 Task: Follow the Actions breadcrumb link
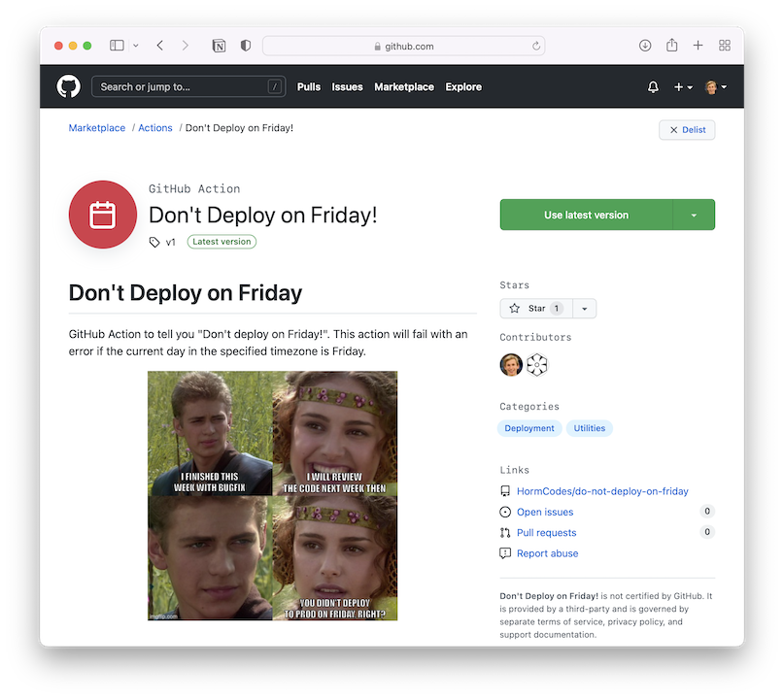tap(155, 128)
